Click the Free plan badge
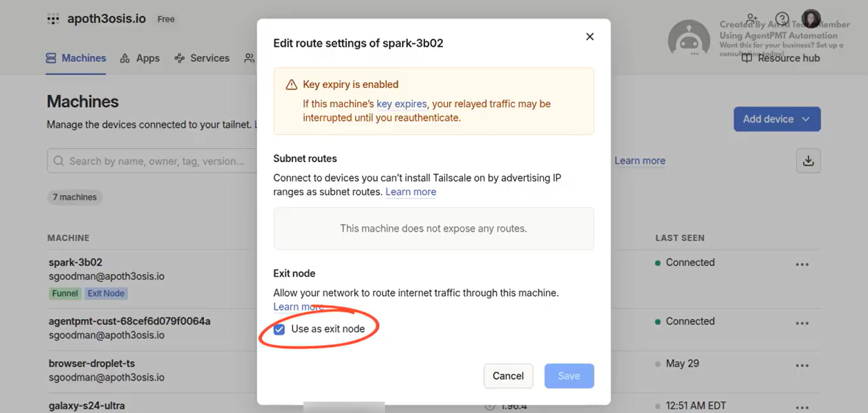 [166, 19]
